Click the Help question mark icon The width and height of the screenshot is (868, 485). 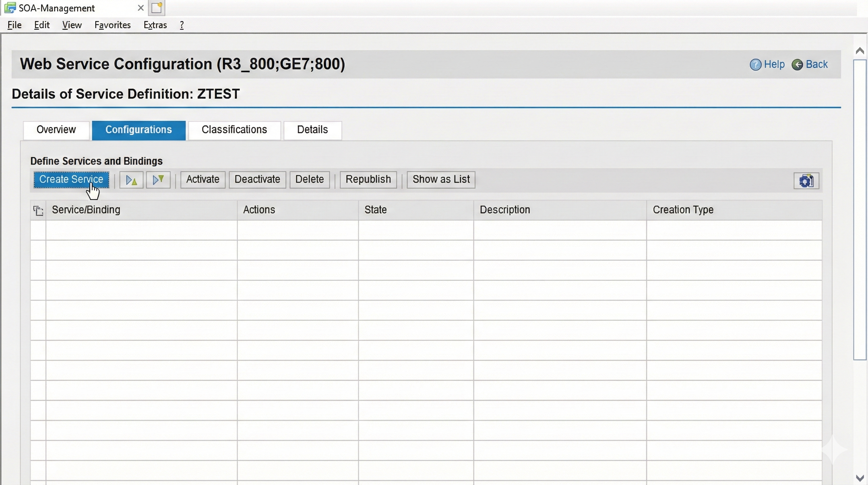tap(755, 64)
